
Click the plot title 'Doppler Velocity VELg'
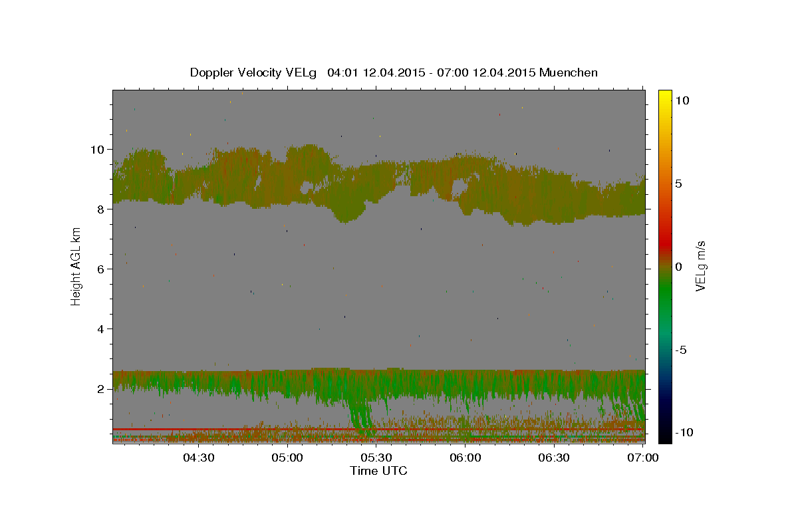click(253, 72)
